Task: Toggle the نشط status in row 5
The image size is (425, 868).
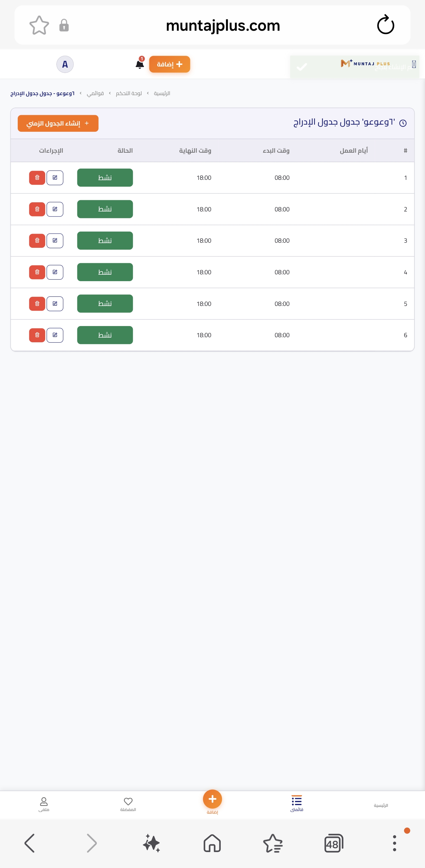Action: [x=105, y=304]
